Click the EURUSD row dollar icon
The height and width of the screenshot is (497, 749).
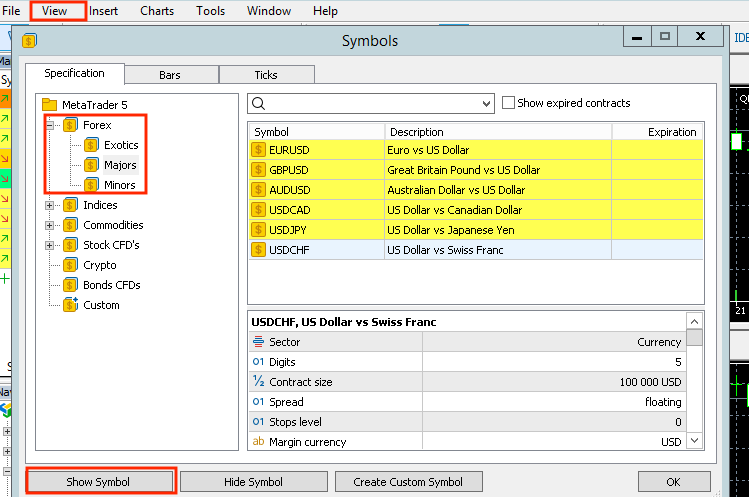258,150
